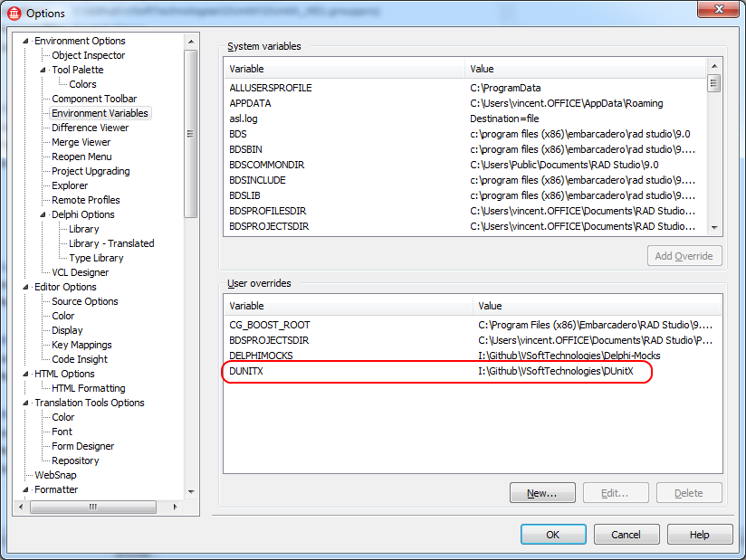Select asl.log system variable row
746x560 pixels.
click(x=464, y=119)
